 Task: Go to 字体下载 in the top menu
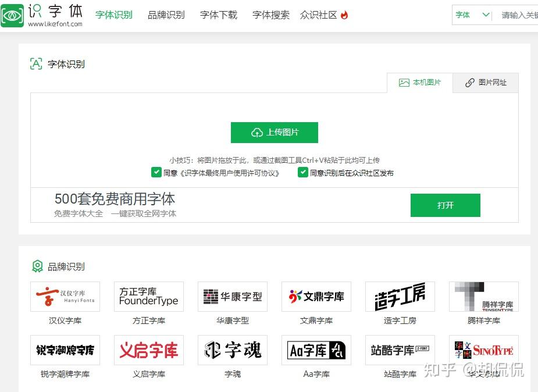pyautogui.click(x=219, y=15)
